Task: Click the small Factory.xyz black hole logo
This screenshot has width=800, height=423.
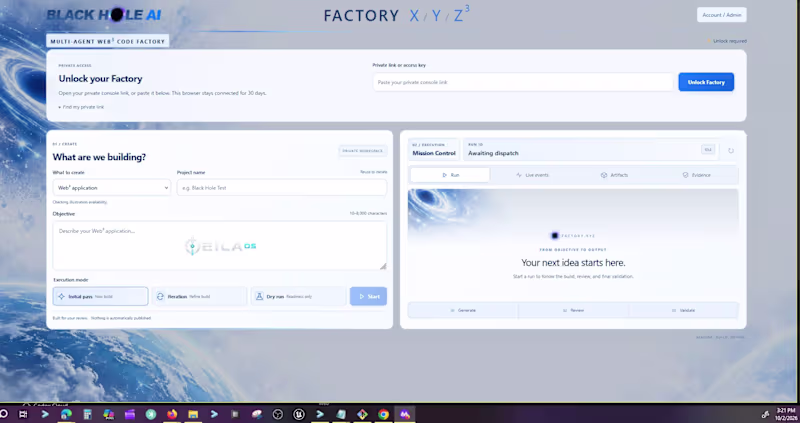Action: [x=555, y=236]
